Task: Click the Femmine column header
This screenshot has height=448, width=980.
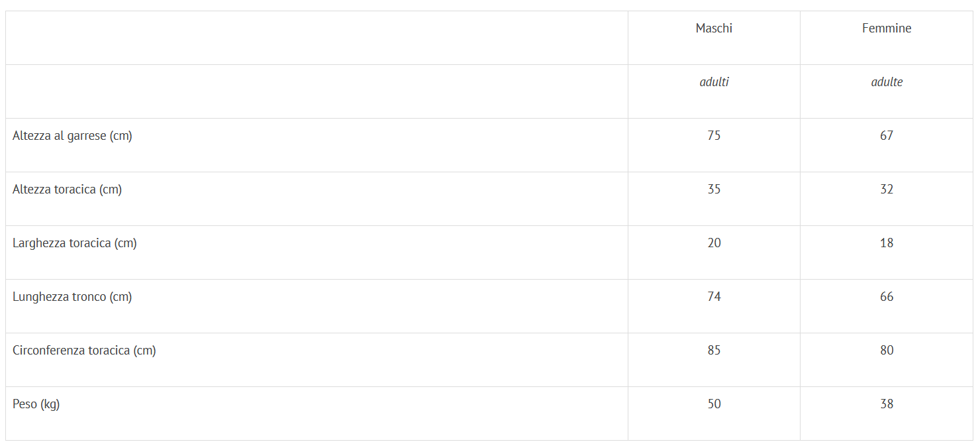Action: (x=886, y=28)
